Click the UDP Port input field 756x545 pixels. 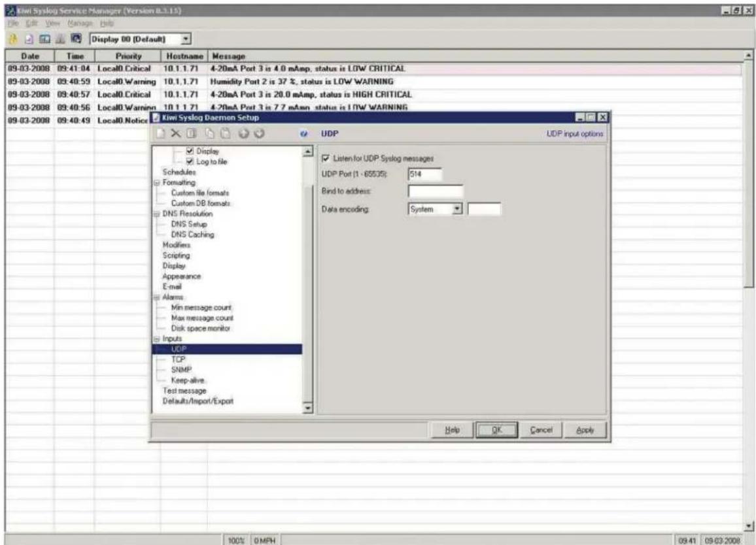click(425, 174)
